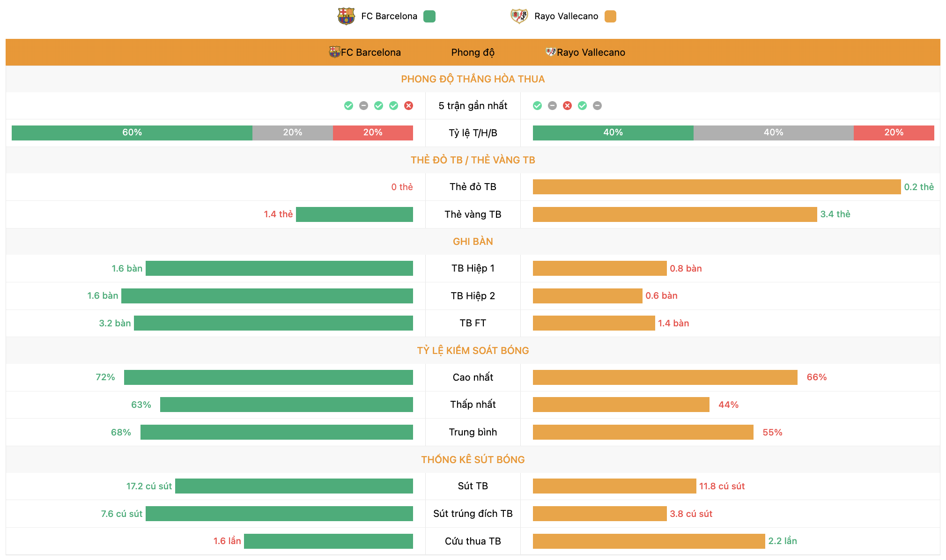
Task: Click the 'PHONG ĐỘ THẮNG HÒA THUA' section heading
Action: (x=473, y=79)
